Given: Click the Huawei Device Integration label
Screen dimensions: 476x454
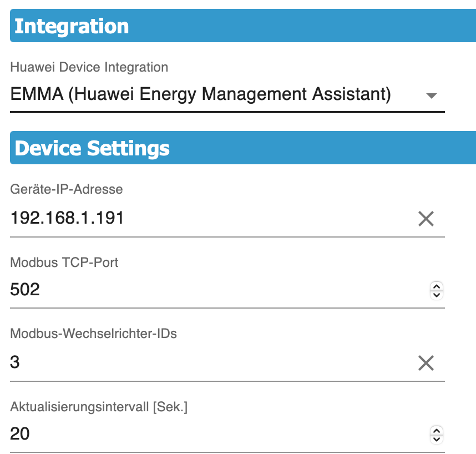Looking at the screenshot, I should click(89, 68).
